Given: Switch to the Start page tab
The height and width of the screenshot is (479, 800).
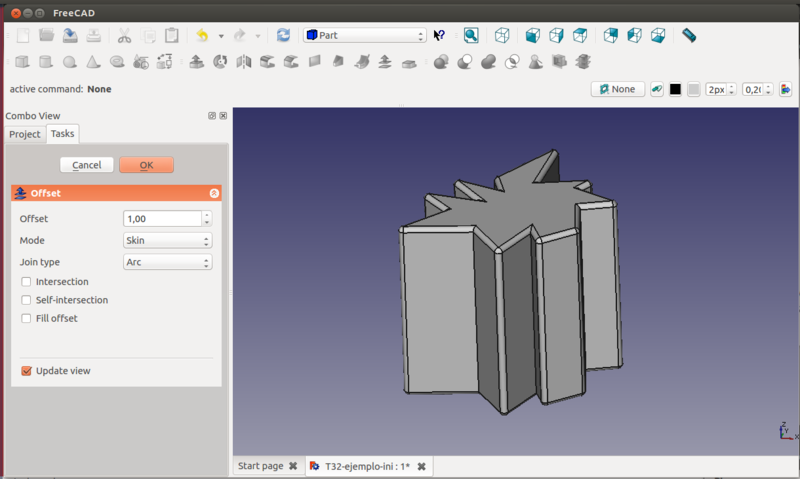Looking at the screenshot, I should point(260,466).
